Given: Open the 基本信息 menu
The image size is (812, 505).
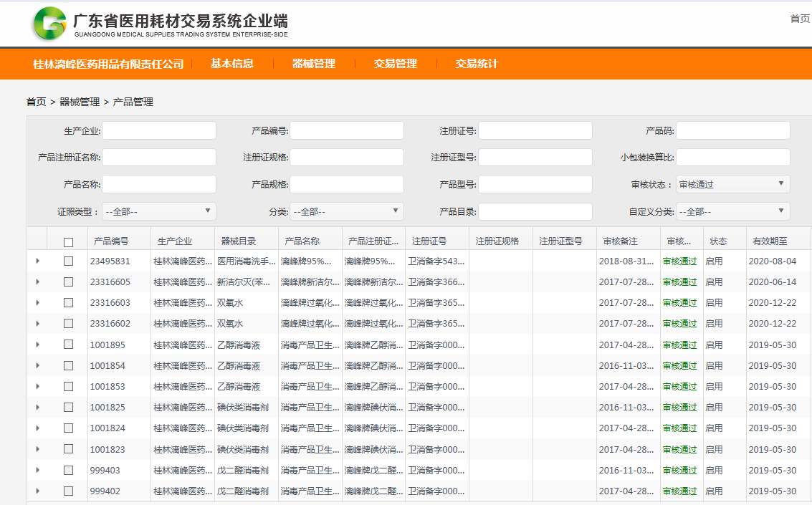Looking at the screenshot, I should point(232,64).
